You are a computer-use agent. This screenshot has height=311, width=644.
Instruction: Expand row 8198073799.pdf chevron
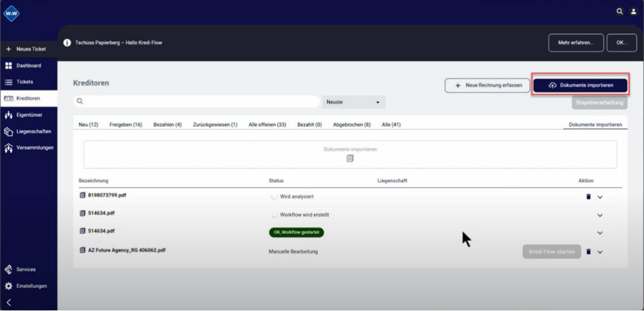(600, 197)
